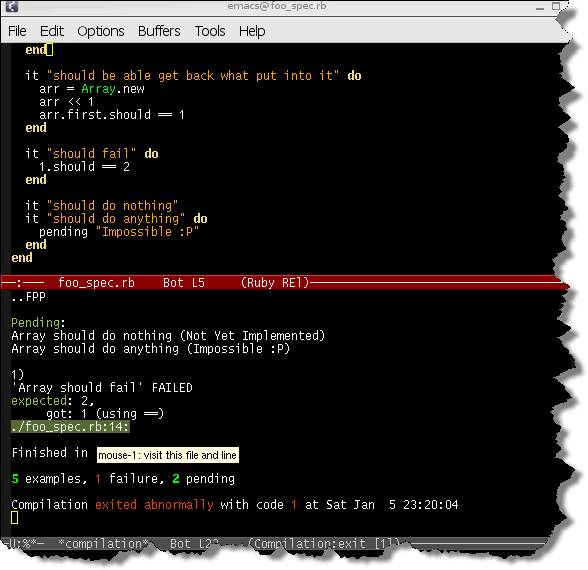Click the 'arr << 1' code line
The width and height of the screenshot is (588, 570).
click(66, 102)
